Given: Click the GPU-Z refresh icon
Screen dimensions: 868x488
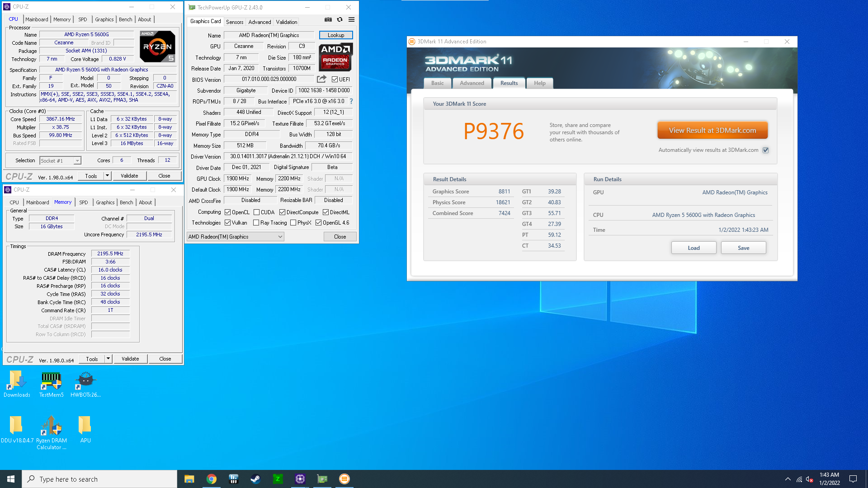Looking at the screenshot, I should (340, 19).
